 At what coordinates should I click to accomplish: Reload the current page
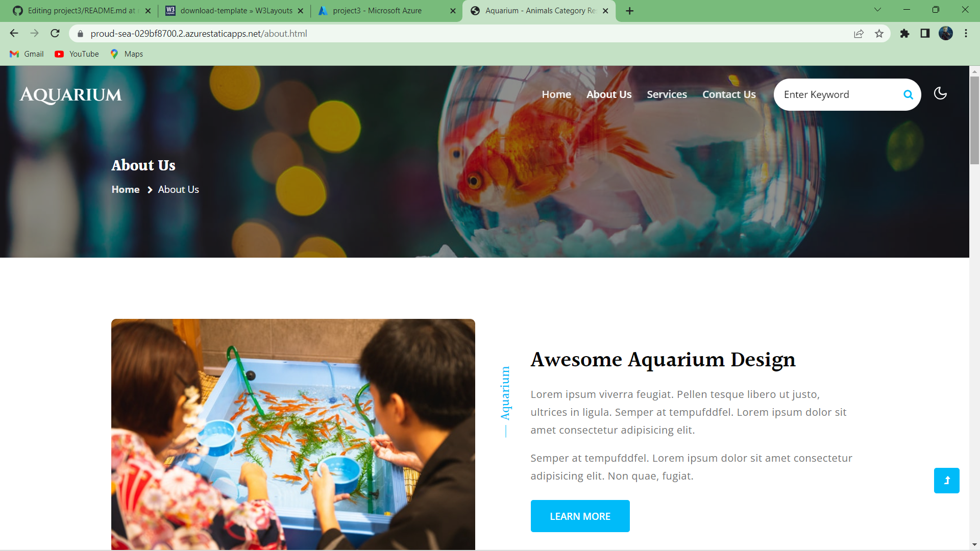(x=55, y=34)
